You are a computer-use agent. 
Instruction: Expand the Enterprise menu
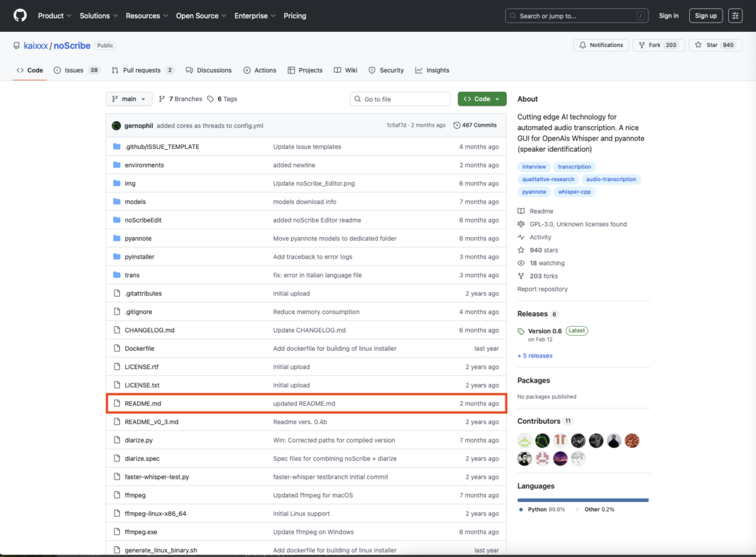tap(255, 16)
